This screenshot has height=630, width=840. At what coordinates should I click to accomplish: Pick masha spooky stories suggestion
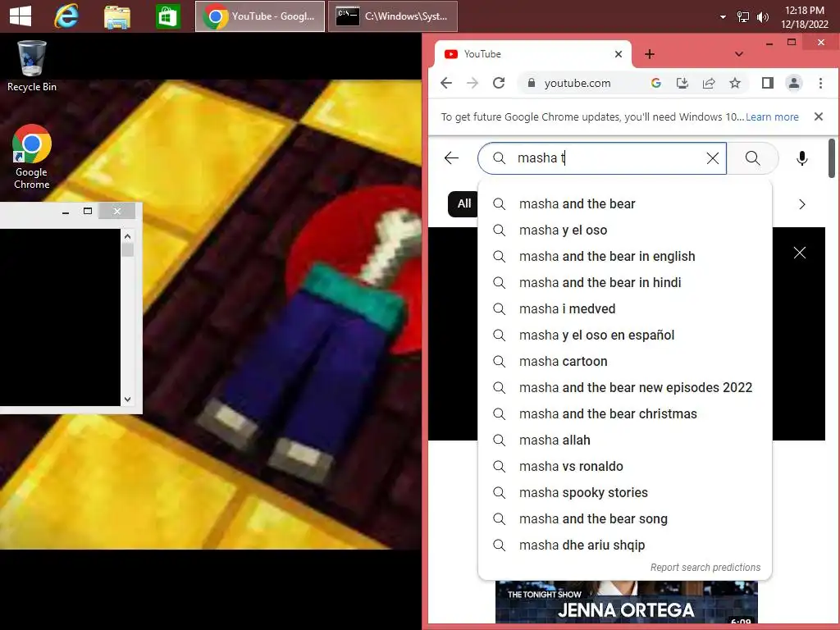click(x=624, y=492)
